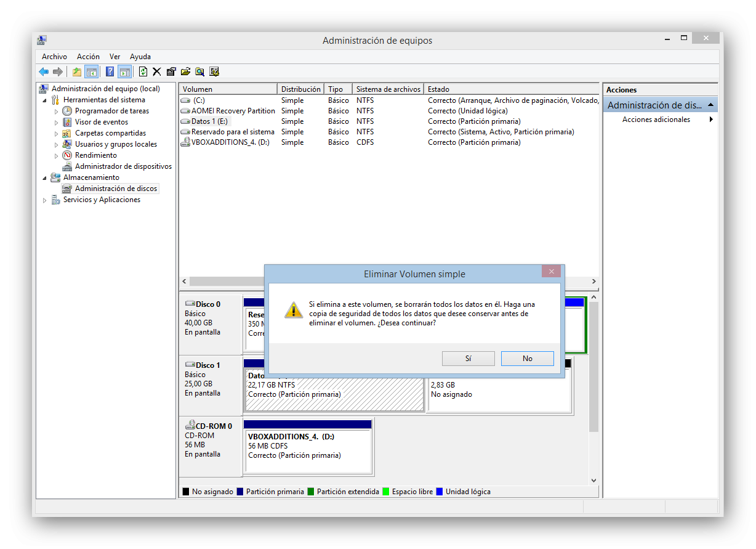This screenshot has height=549, width=756.
Task: Select Usuarios y grupos locales icon
Action: pyautogui.click(x=67, y=144)
